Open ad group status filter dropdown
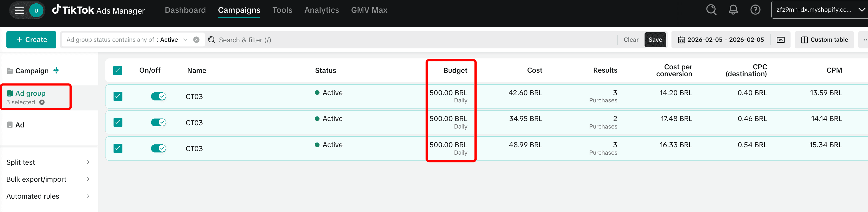Screen dimensions: 868x212 pyautogui.click(x=185, y=40)
